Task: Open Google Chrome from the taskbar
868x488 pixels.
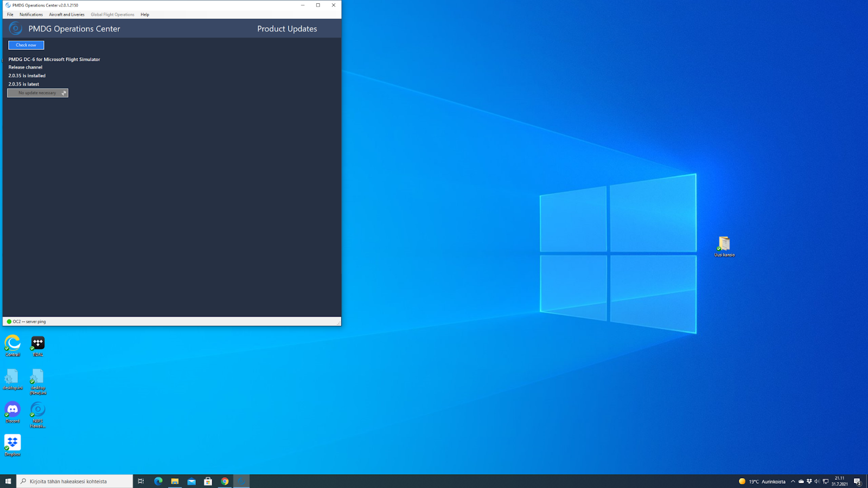Action: (225, 481)
